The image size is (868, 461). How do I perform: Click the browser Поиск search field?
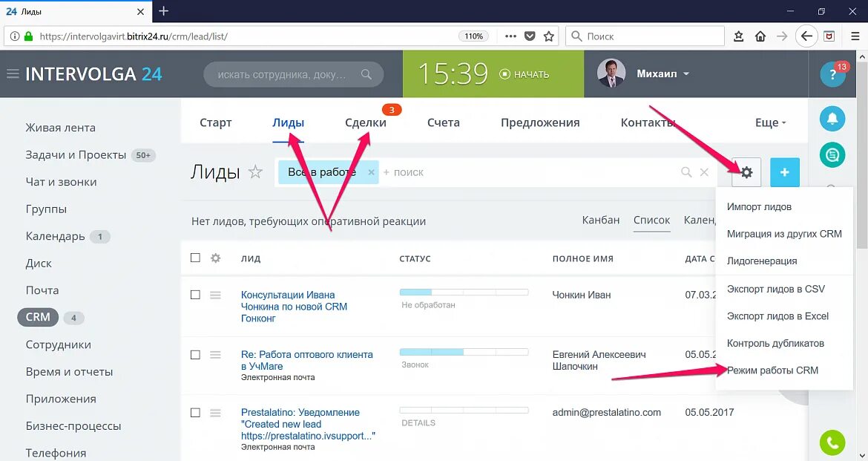click(x=645, y=36)
